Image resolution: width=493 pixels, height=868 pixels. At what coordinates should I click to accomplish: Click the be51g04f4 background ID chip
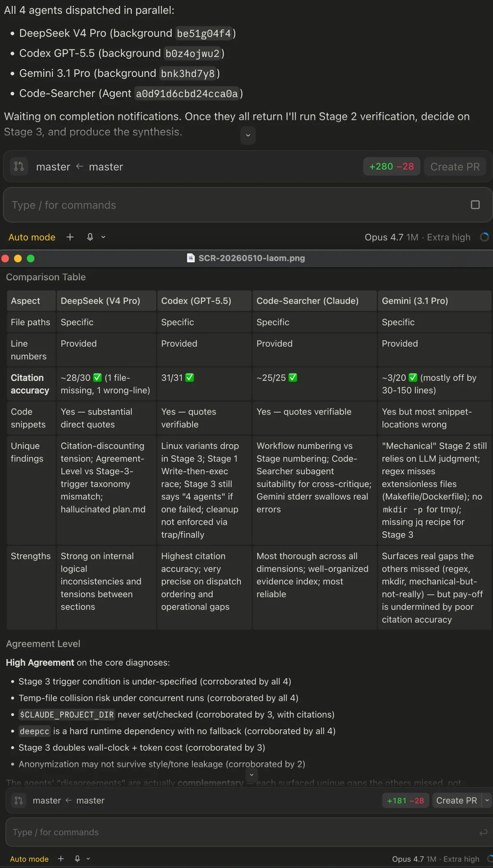(x=204, y=33)
